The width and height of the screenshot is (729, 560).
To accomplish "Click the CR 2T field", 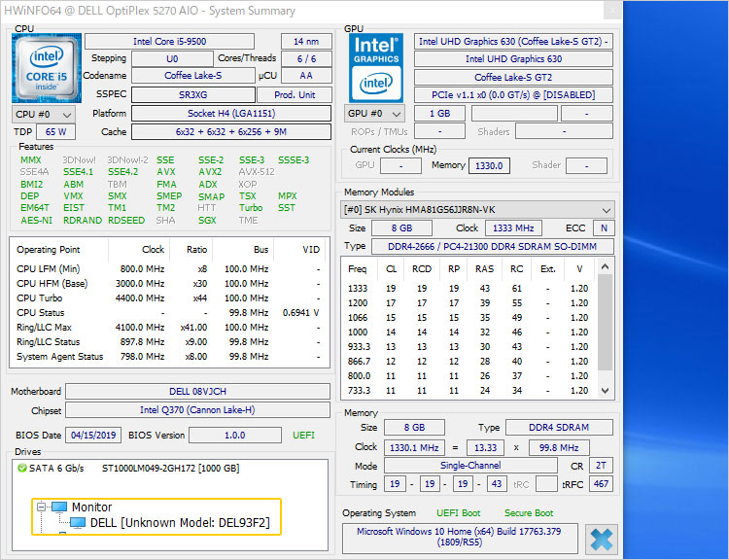I will coord(601,466).
